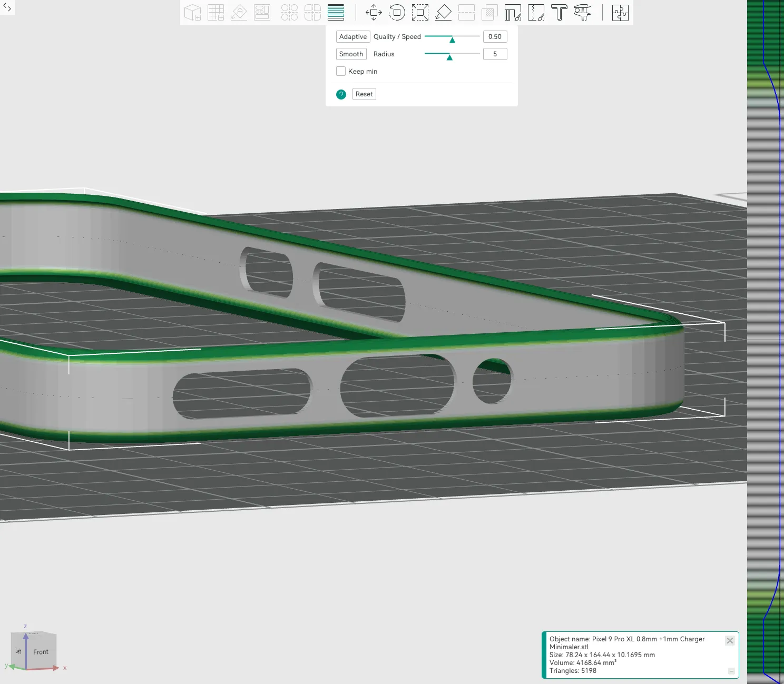Image resolution: width=784 pixels, height=684 pixels.
Task: Open the Support Painting tool
Action: 512,13
